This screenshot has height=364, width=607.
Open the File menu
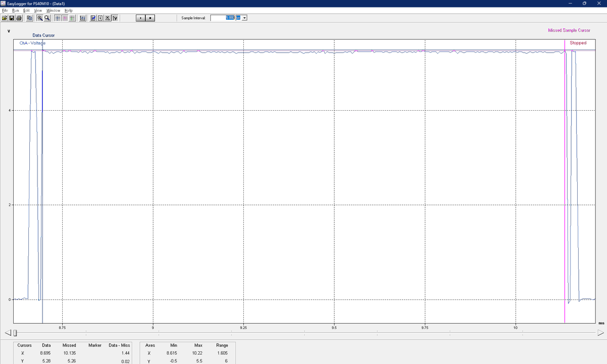(4, 10)
